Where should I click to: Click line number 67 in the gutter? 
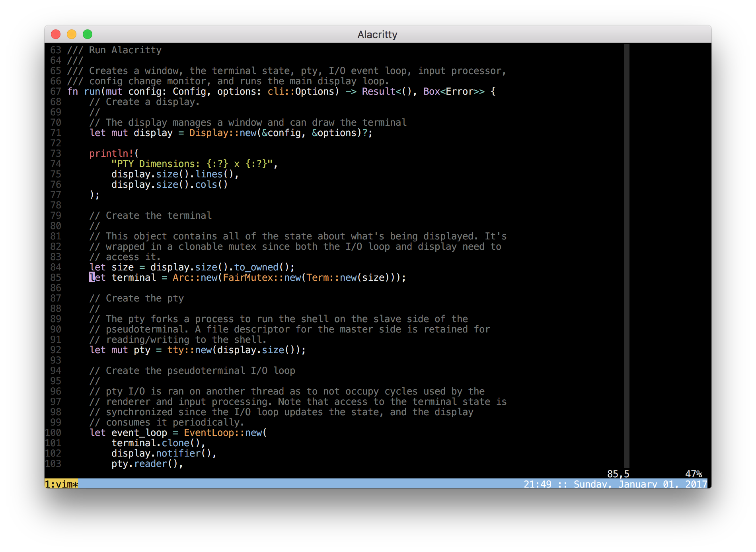click(56, 91)
